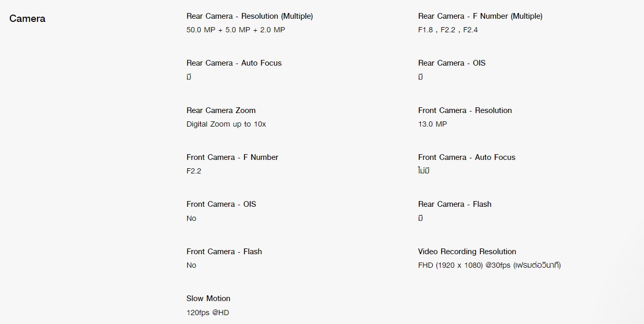Select the Front Camera - F Number label

(233, 157)
